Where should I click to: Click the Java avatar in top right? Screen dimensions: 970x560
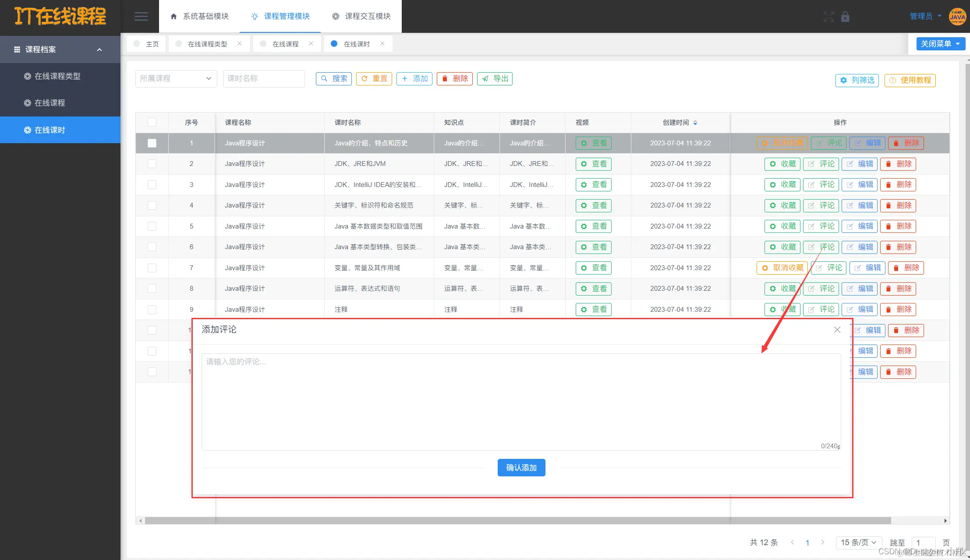[x=957, y=17]
